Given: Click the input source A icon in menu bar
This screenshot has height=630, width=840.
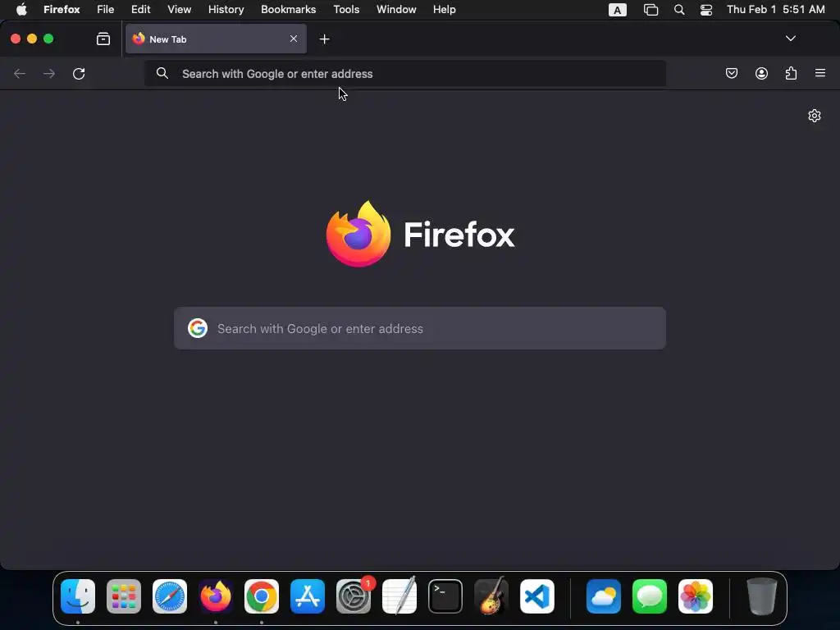Looking at the screenshot, I should point(617,10).
